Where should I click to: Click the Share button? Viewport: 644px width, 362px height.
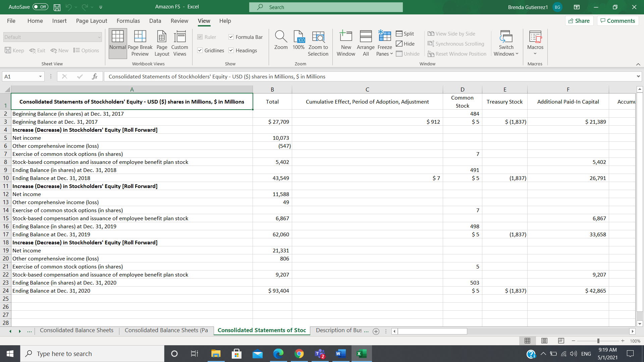pyautogui.click(x=579, y=20)
